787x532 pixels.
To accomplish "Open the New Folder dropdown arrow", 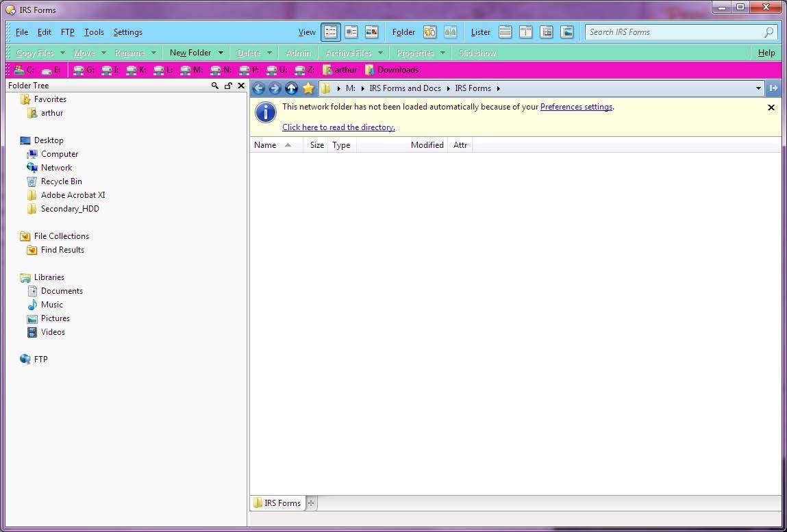I will (221, 53).
